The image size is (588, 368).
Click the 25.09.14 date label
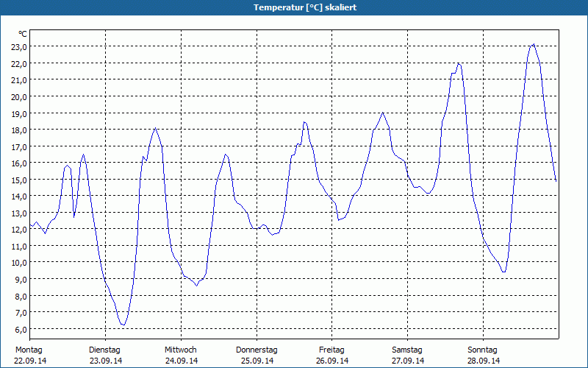click(257, 361)
